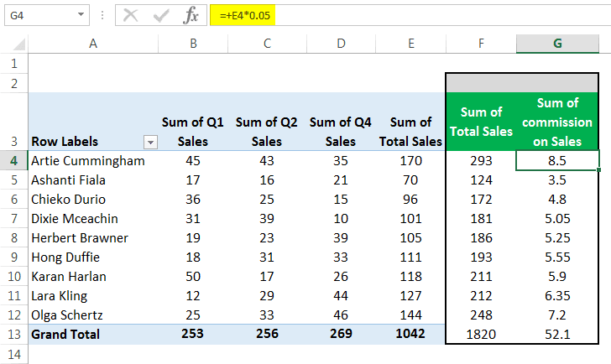Screen dimensions: 611x364
Task: Select column D header
Action: (x=341, y=44)
